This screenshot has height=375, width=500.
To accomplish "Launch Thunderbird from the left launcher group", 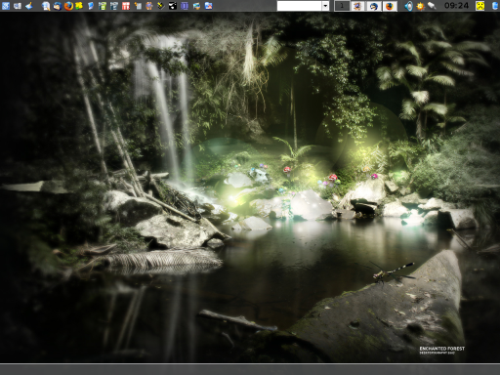I will 57,6.
